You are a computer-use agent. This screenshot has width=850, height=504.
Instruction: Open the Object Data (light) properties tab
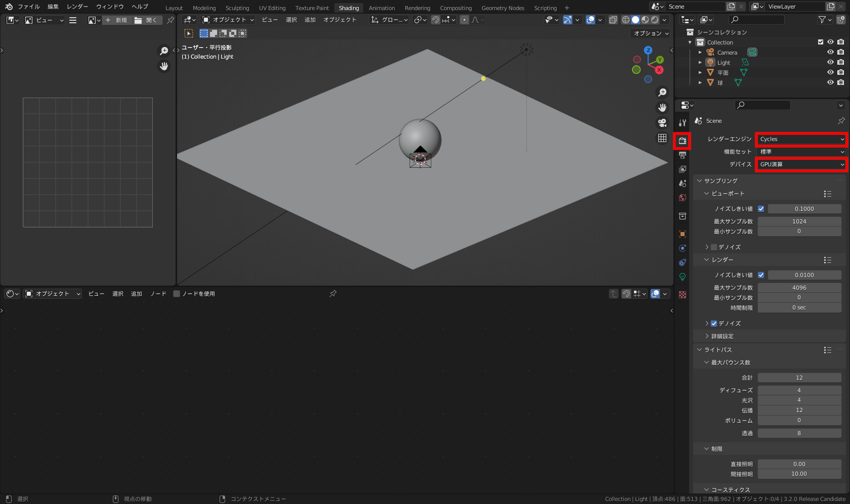click(683, 277)
